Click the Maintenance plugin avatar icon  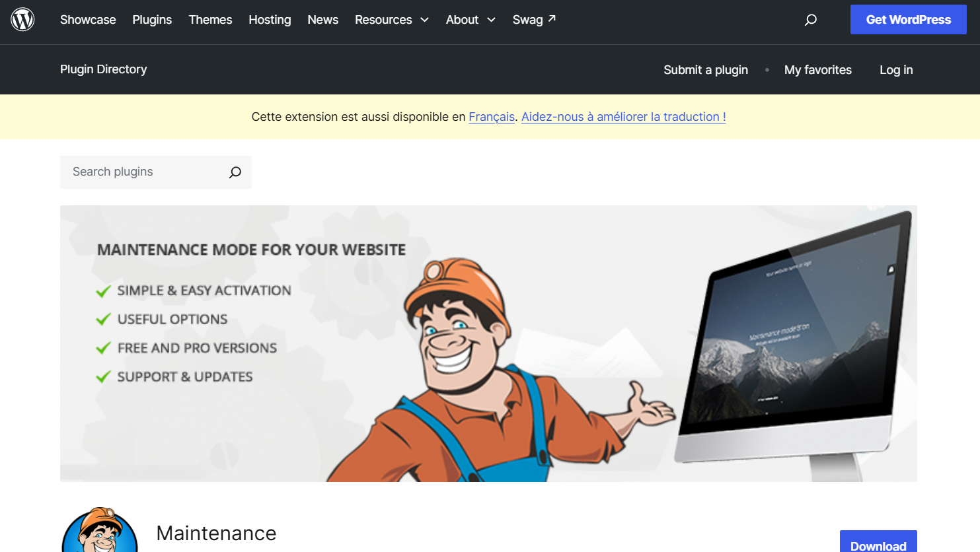point(100,530)
